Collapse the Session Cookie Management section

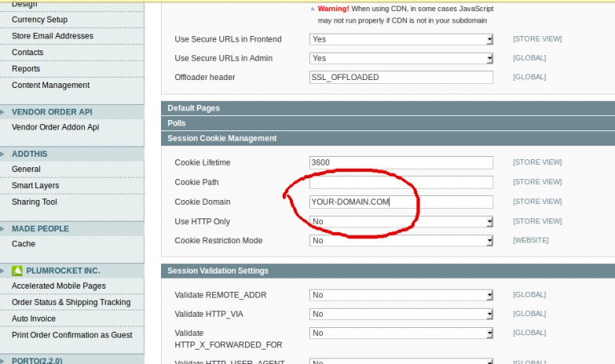click(x=388, y=138)
